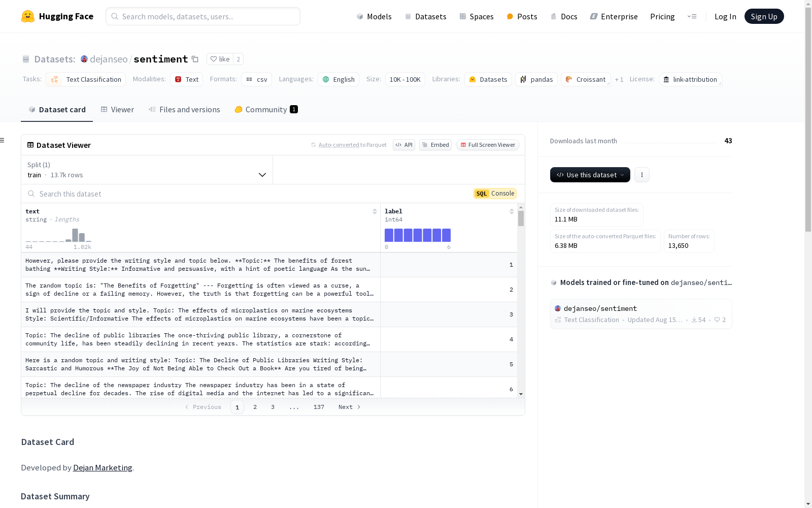Click the Text modality tag

(x=186, y=79)
